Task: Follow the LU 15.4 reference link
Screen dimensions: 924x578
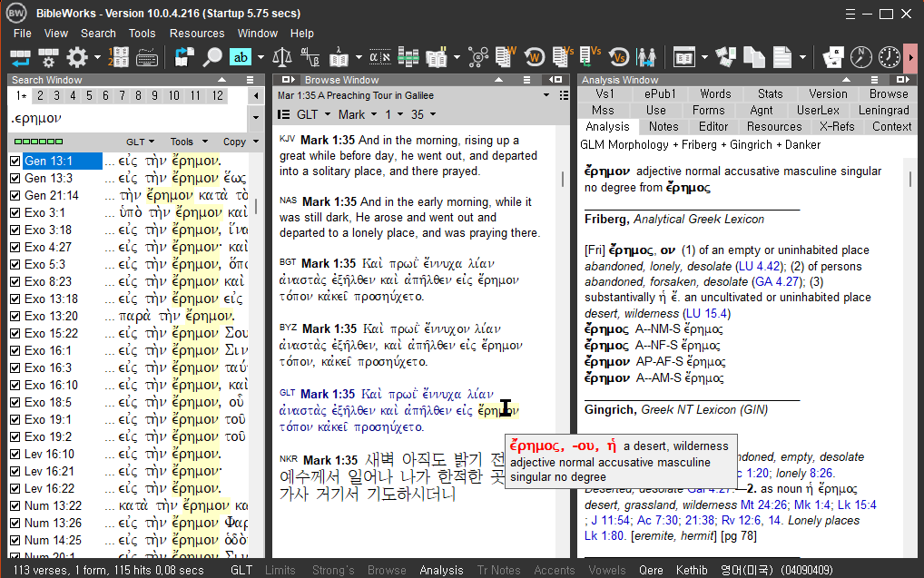Action: 708,313
